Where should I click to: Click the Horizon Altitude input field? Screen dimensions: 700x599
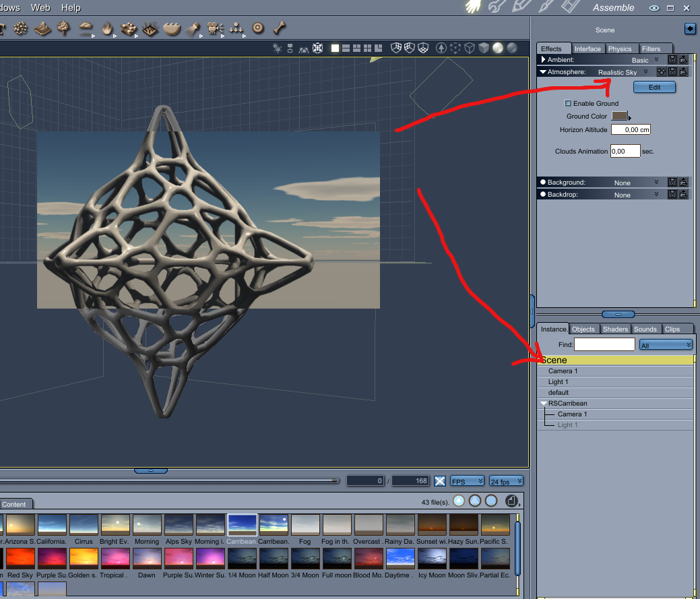[631, 129]
